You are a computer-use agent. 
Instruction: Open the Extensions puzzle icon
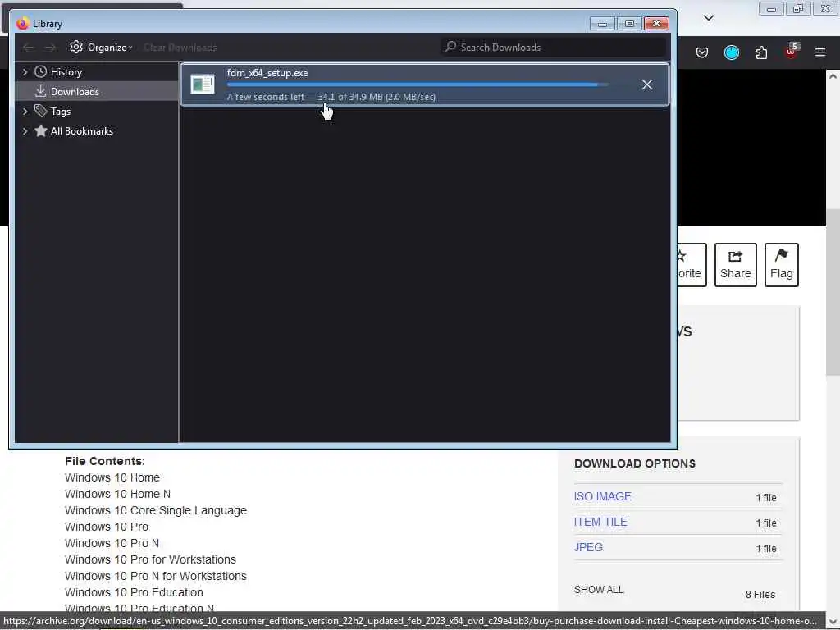(x=761, y=52)
